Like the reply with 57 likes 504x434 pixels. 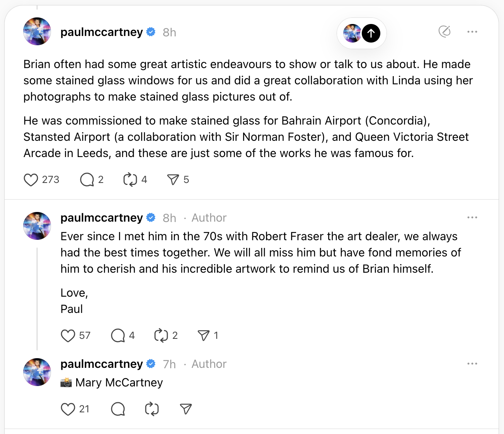68,336
